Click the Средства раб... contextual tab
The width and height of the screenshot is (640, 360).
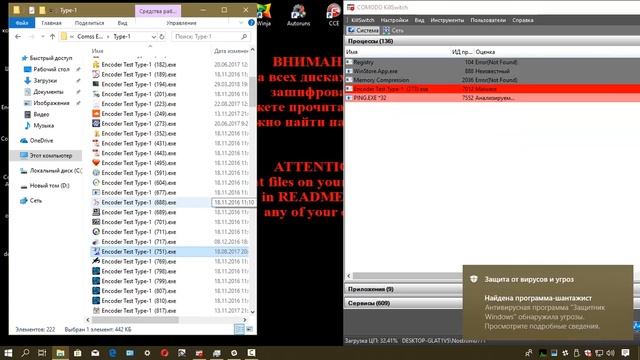click(x=158, y=11)
